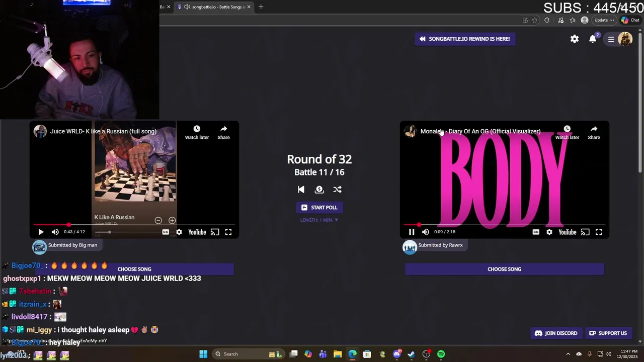The image size is (644, 362).
Task: Select the songbattle.io browser tab
Action: 214,7
